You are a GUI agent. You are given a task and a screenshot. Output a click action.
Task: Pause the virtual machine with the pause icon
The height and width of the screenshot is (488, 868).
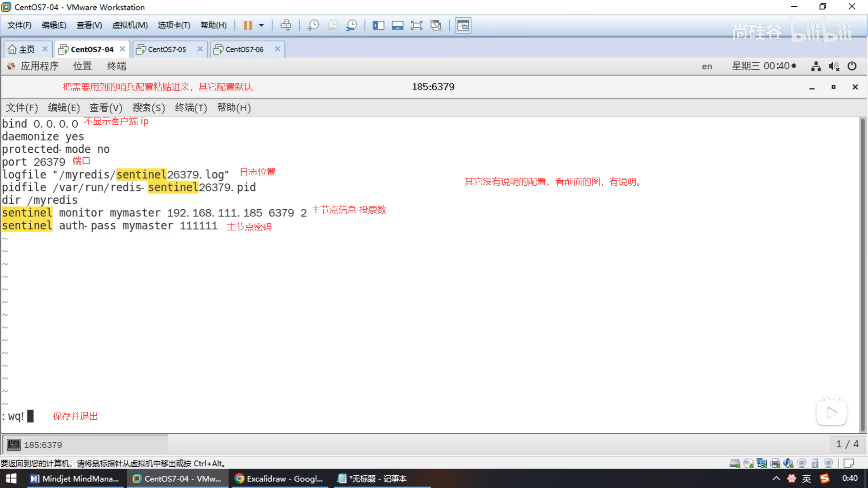247,25
